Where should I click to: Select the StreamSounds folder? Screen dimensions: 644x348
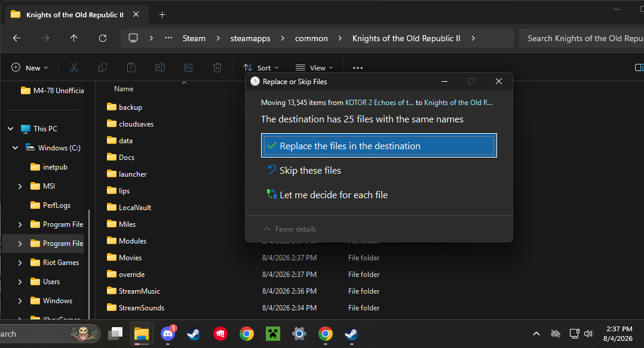(x=136, y=308)
